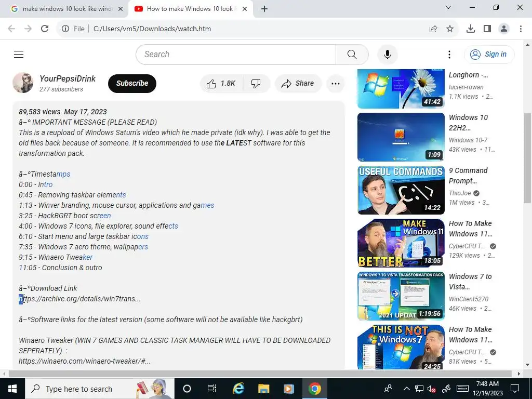This screenshot has height=399, width=532.
Task: Click taskbar search box
Action: click(100, 389)
